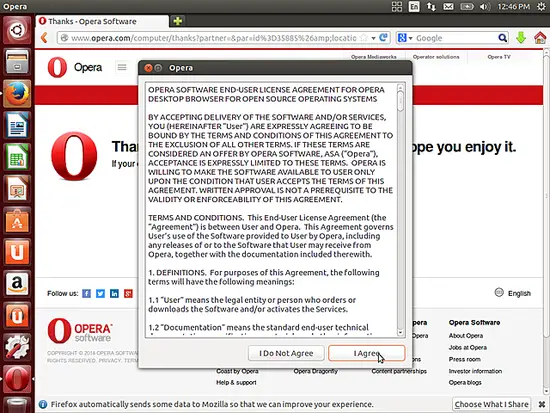This screenshot has width=550, height=413.
Task: Open Firefox downloads green arrow
Action: 521,38
